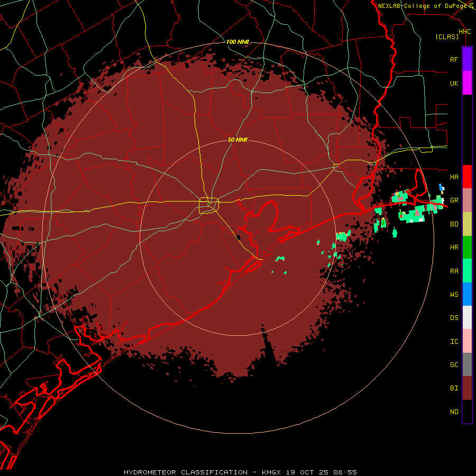476x476 pixels.
Task: Click the NEXLAB-College of DuPage credit text
Action: pyautogui.click(x=422, y=6)
